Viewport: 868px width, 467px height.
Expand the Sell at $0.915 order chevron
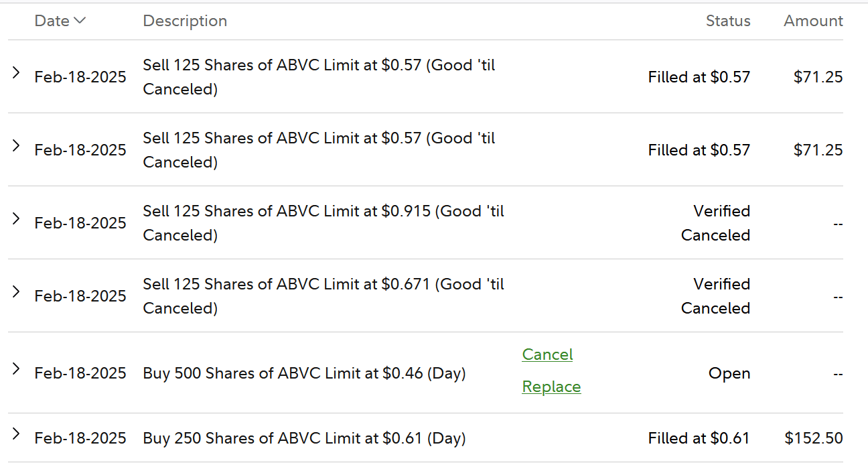point(16,219)
